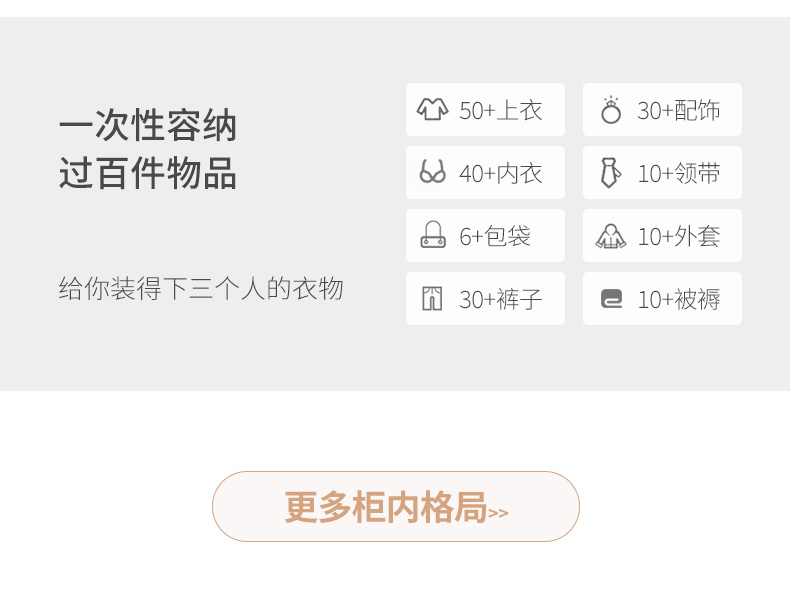The height and width of the screenshot is (609, 790).
Task: Click the 30+裤子 label text
Action: pyautogui.click(x=500, y=299)
